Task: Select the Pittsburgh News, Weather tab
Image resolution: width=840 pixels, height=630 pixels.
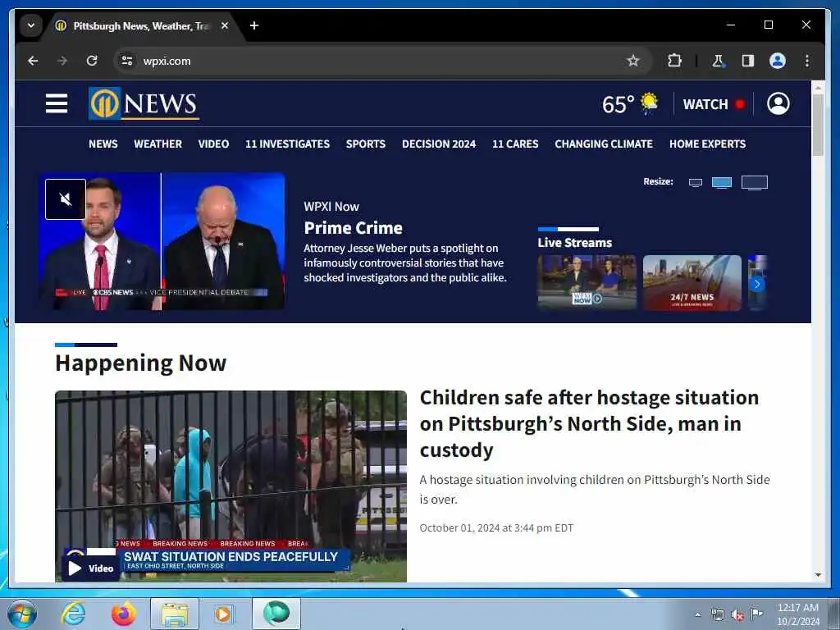Action: tap(141, 25)
